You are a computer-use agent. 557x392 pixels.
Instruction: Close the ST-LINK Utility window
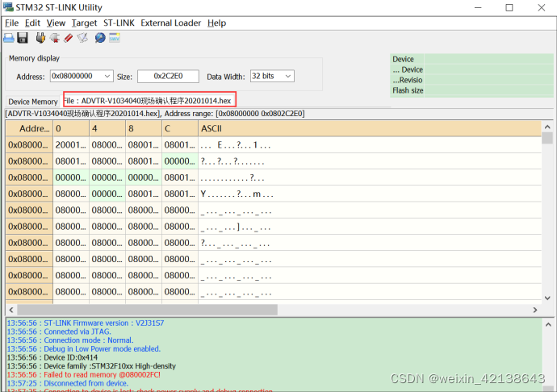click(541, 7)
